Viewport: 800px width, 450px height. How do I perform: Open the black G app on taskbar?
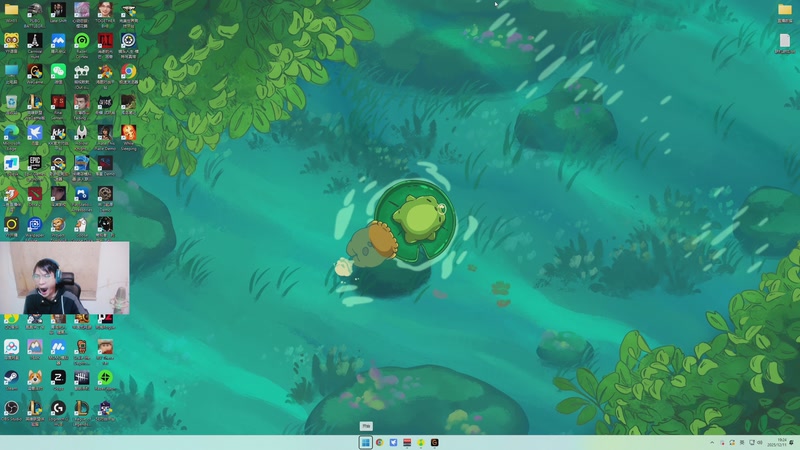[x=435, y=442]
